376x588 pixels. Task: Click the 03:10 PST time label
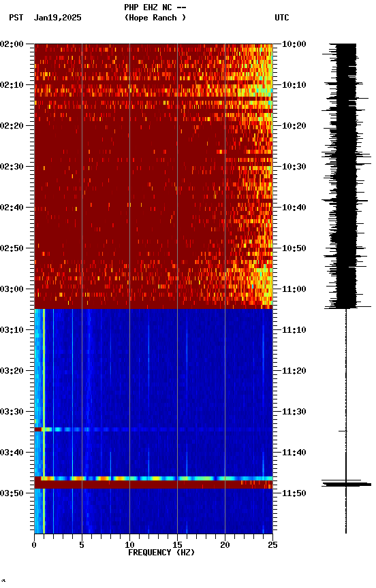coord(12,330)
